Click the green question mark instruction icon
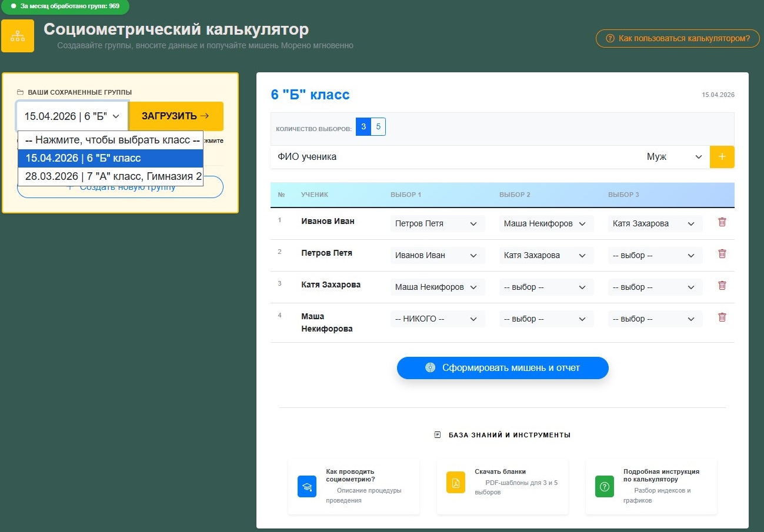The height and width of the screenshot is (532, 764). point(604,486)
